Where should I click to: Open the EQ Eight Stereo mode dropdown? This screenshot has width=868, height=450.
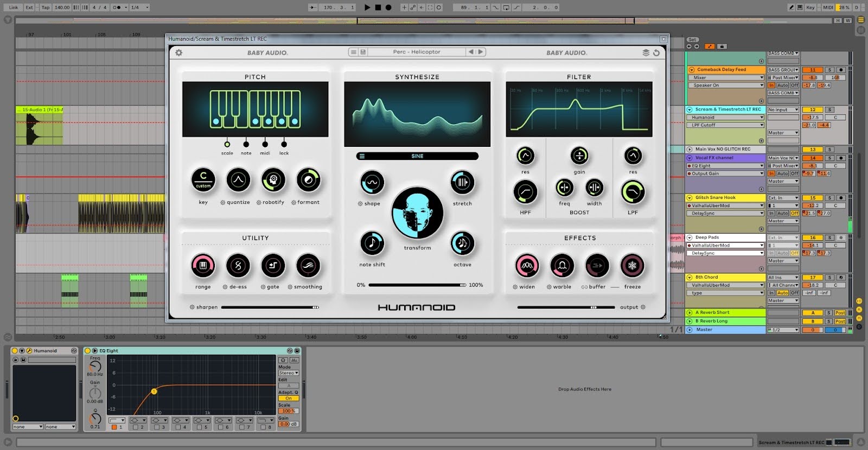289,373
